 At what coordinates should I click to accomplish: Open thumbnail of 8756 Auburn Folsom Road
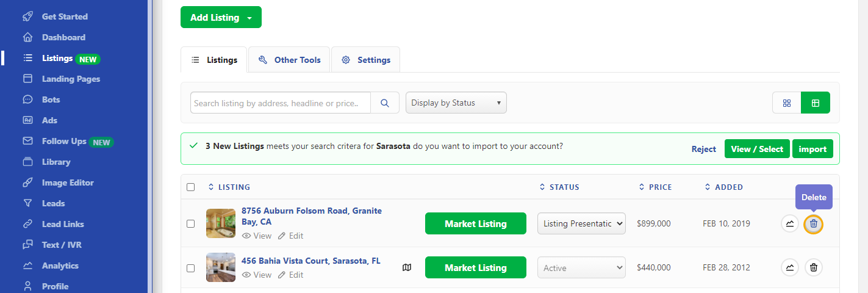(x=221, y=223)
